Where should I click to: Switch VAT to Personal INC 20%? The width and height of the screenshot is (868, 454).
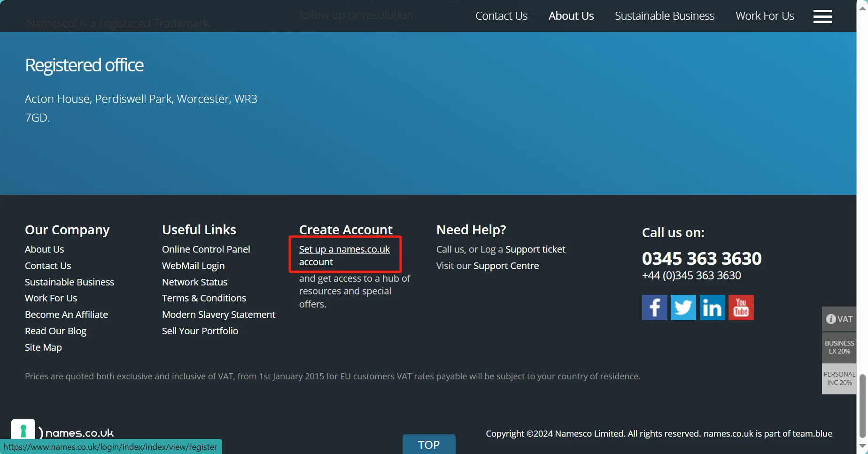tap(839, 378)
